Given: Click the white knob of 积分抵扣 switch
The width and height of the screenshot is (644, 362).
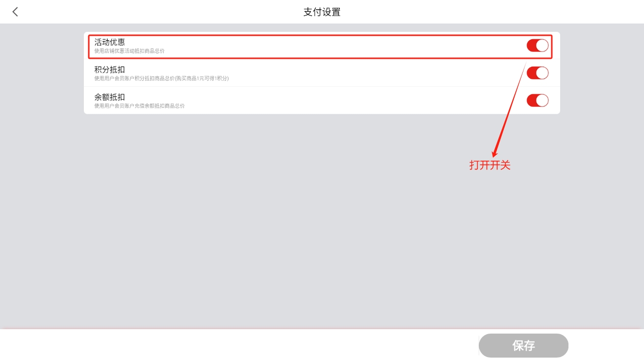Looking at the screenshot, I should [x=542, y=73].
